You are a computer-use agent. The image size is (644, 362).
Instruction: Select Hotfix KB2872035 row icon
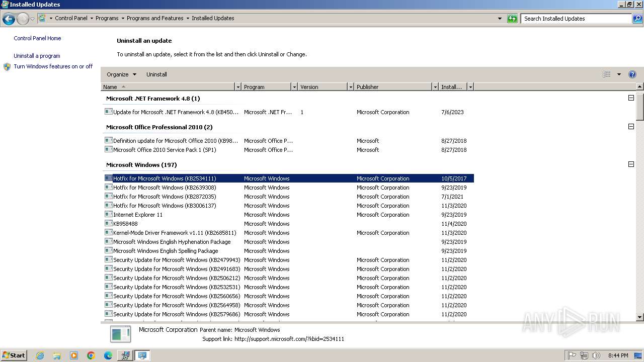[x=108, y=196]
